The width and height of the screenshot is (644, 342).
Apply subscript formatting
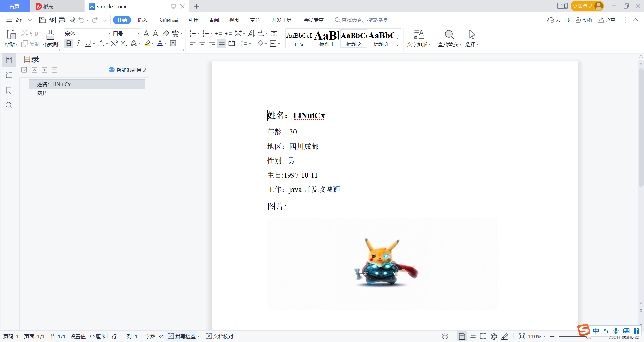124,43
